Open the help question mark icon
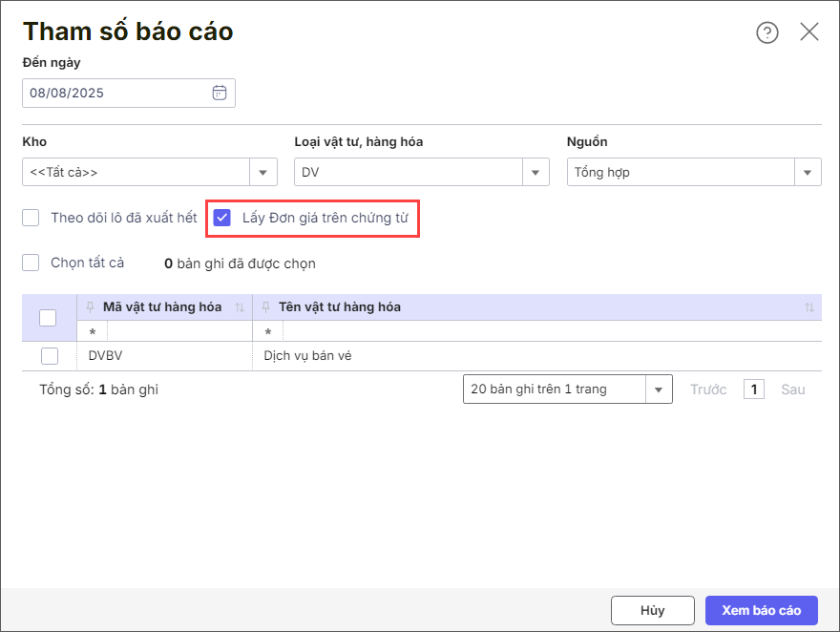This screenshot has height=632, width=840. point(767,32)
